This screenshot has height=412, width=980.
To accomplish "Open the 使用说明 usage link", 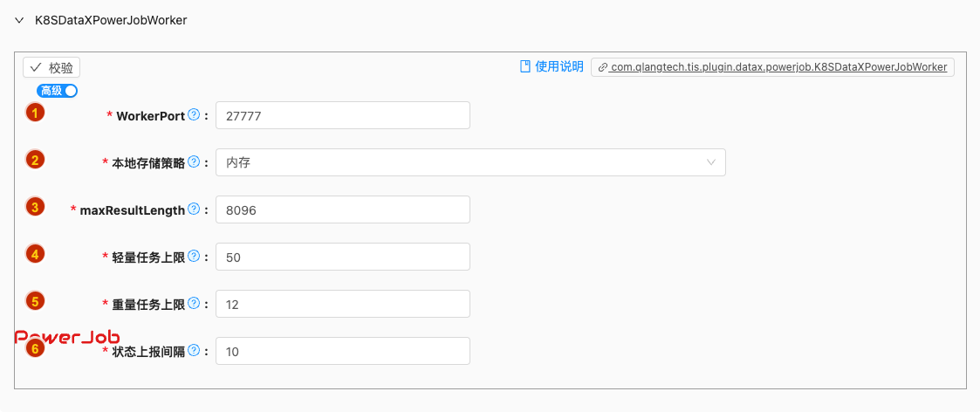I will click(x=559, y=66).
